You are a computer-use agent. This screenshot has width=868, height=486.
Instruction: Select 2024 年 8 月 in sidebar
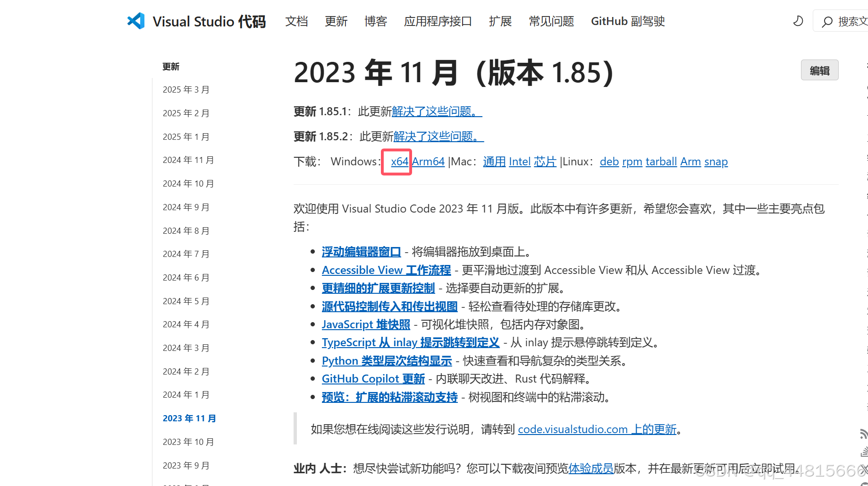tap(186, 231)
